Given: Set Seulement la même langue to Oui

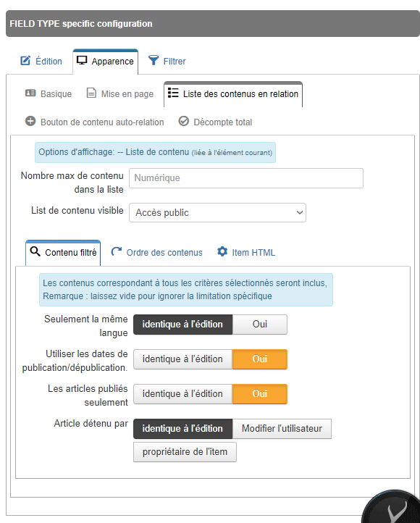Looking at the screenshot, I should [x=260, y=325].
